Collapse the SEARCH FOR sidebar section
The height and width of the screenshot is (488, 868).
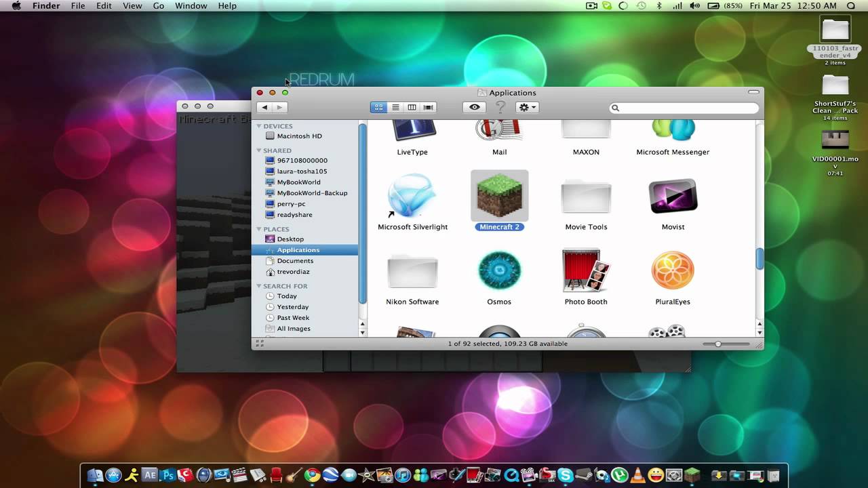pos(259,286)
